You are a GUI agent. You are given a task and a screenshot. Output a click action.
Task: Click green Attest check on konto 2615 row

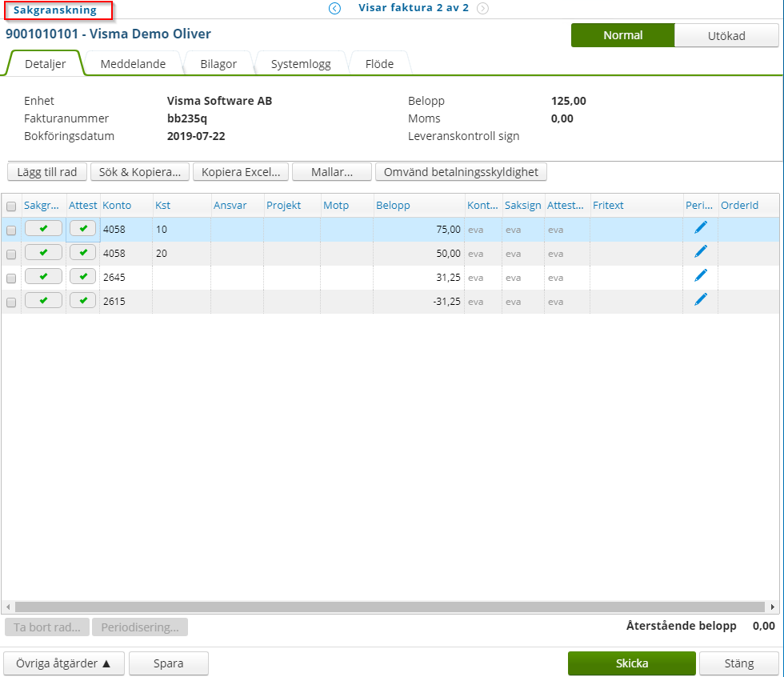click(82, 299)
